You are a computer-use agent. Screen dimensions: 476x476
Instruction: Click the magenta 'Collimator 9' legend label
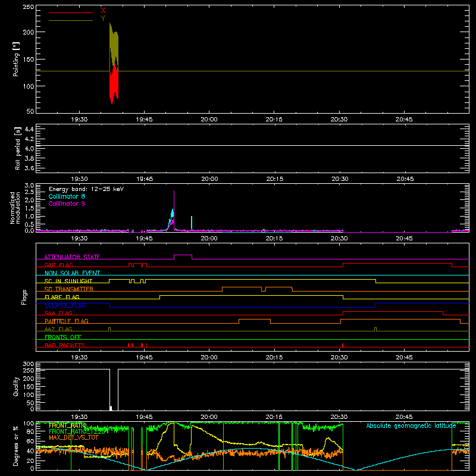67,203
